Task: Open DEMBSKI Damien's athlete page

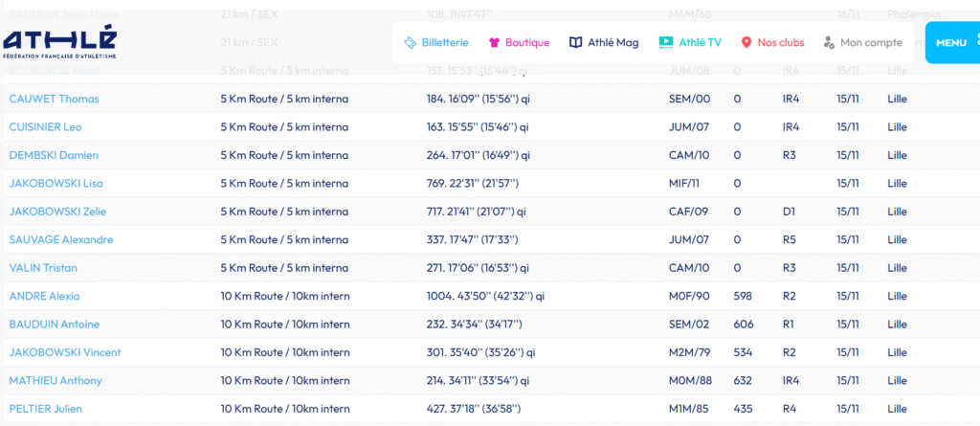Action: (x=54, y=155)
